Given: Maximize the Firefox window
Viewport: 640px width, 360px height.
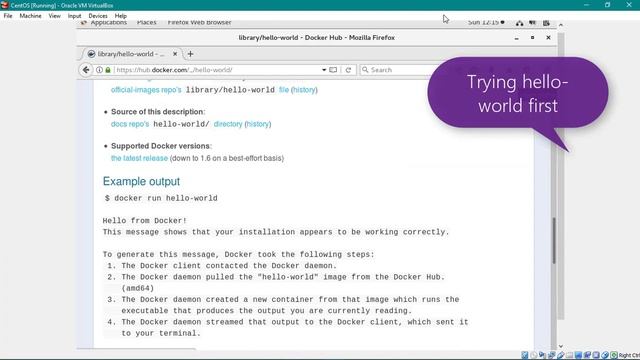Looking at the screenshot, I should click(532, 38).
